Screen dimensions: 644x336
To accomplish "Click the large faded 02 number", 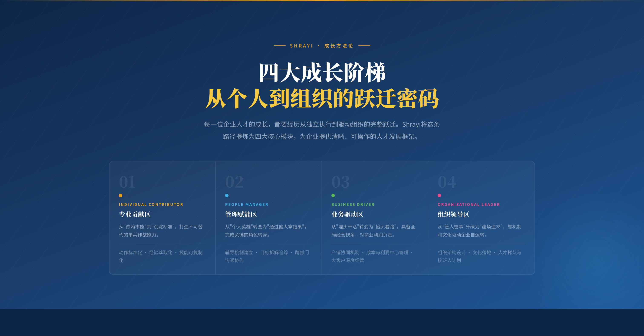I will coord(234,182).
